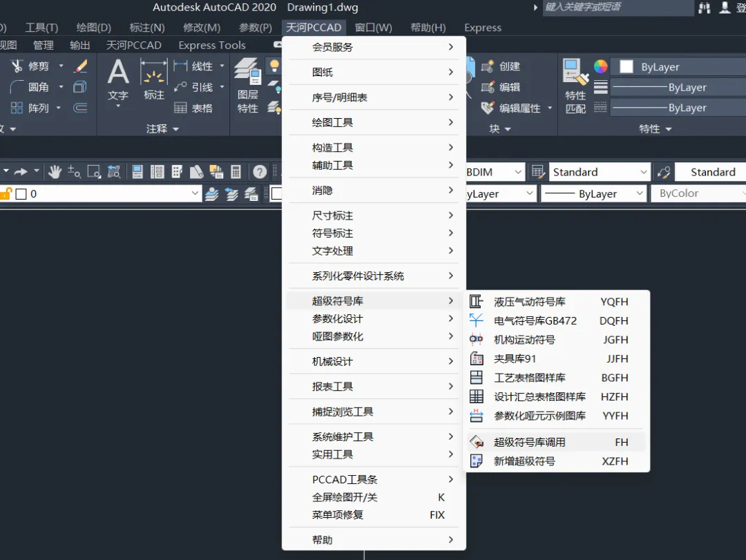This screenshot has width=746, height=560.
Task: Open the layer 0 dropdown list
Action: pyautogui.click(x=195, y=193)
